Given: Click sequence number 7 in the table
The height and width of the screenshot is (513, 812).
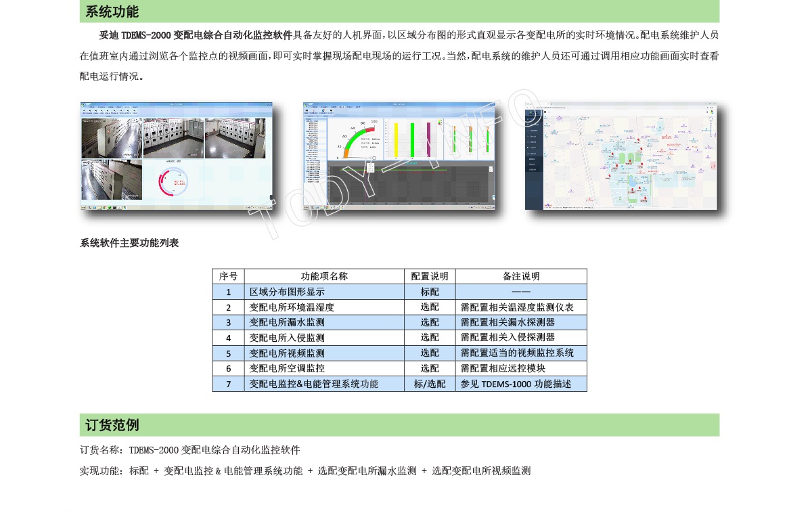Looking at the screenshot, I should click(x=229, y=384).
